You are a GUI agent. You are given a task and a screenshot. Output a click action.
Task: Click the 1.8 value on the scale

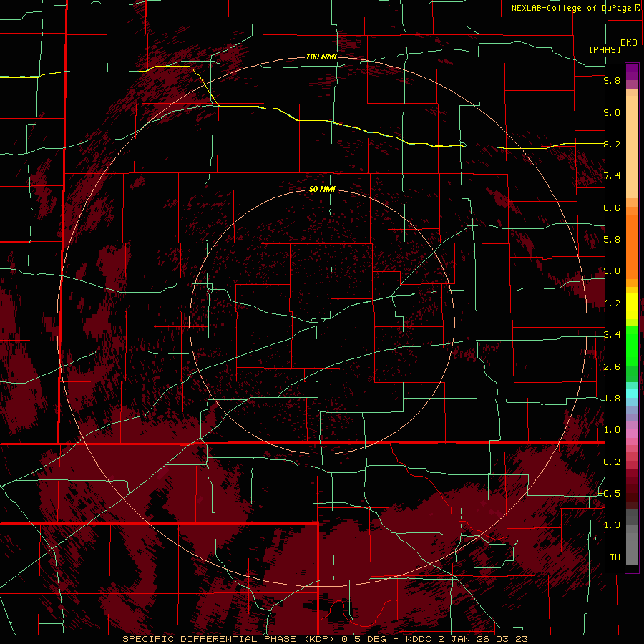click(612, 398)
